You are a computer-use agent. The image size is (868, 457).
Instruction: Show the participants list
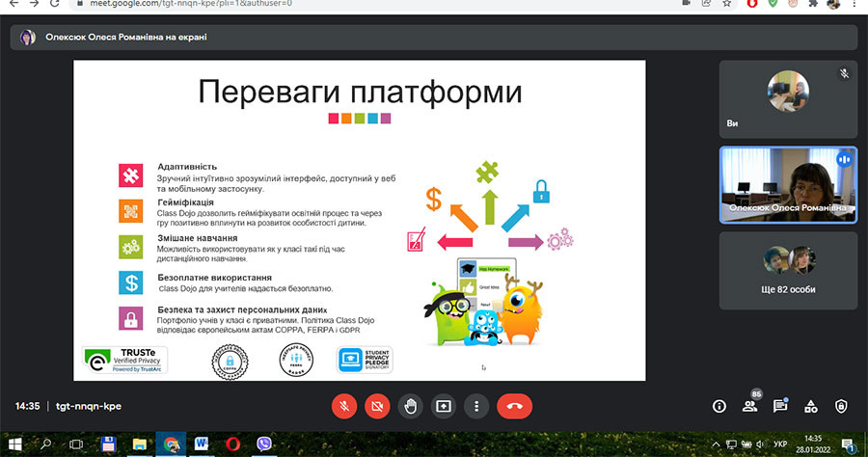(x=749, y=407)
